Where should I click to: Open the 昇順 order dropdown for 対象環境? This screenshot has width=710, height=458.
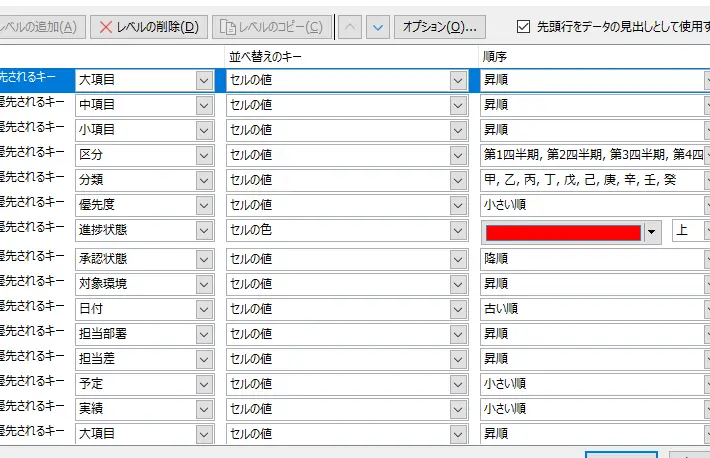click(595, 284)
